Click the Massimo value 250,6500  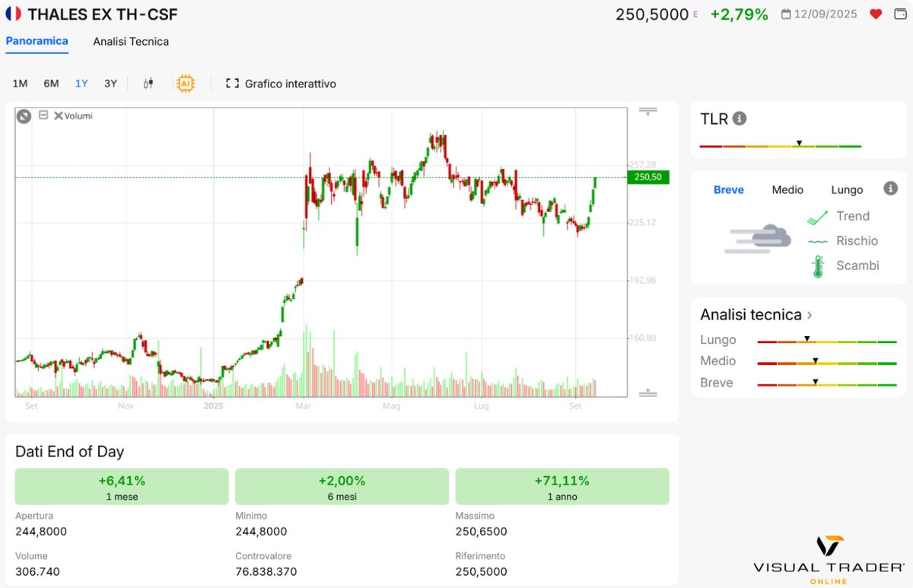point(481,532)
